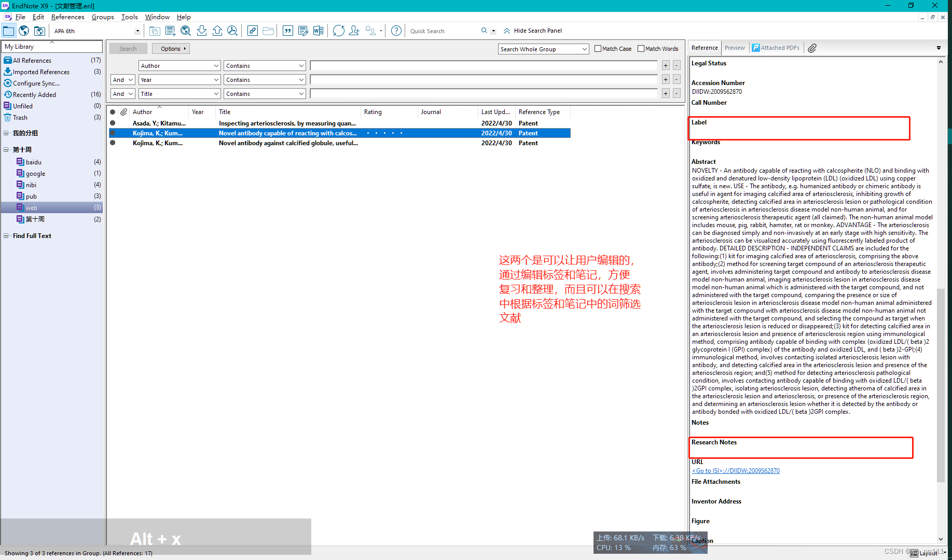Click reference panel vertical scrollbar
This screenshot has height=560, width=952.
941,385
